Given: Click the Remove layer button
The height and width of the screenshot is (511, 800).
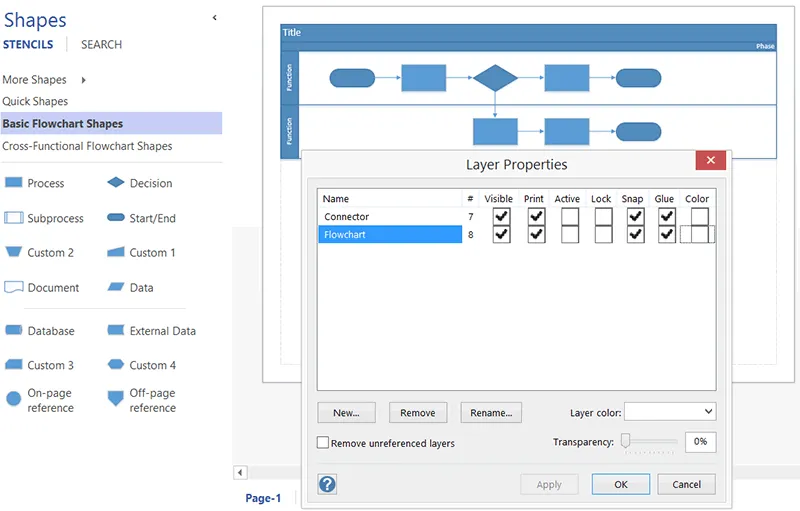Looking at the screenshot, I should click(418, 413).
